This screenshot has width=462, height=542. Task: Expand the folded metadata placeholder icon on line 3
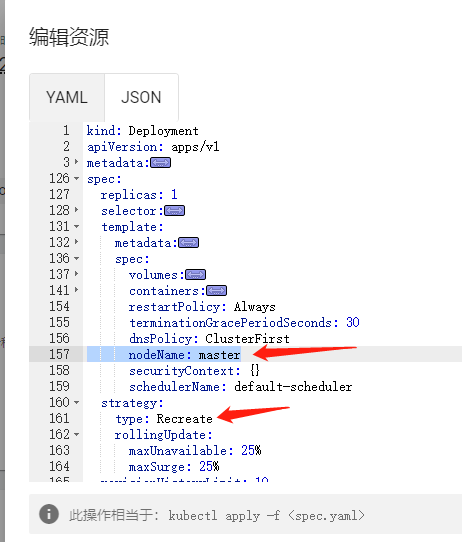click(x=160, y=163)
